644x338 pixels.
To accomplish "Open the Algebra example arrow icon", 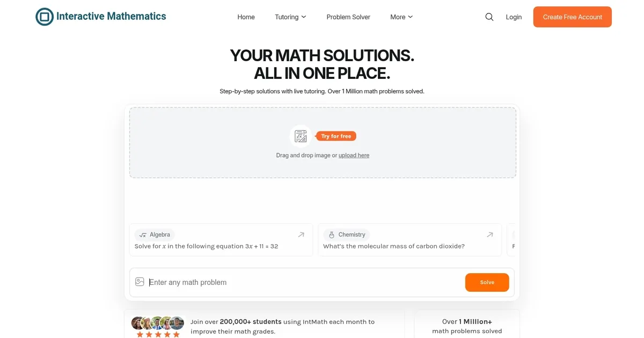I will [301, 235].
